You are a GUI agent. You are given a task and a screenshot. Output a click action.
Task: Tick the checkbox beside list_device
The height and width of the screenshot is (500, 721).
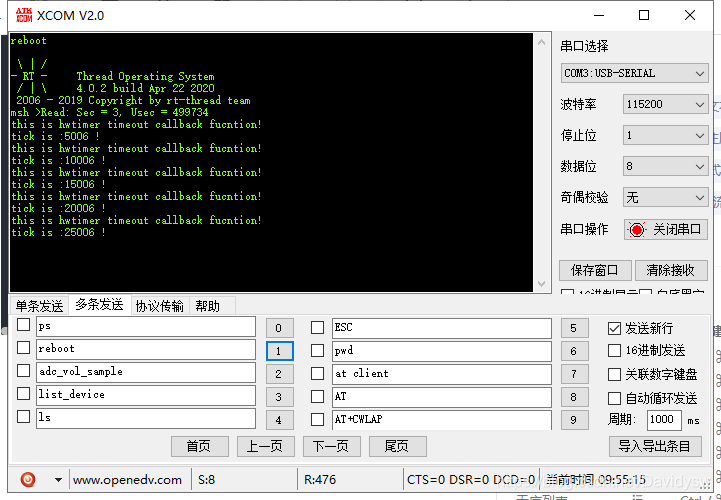point(23,394)
